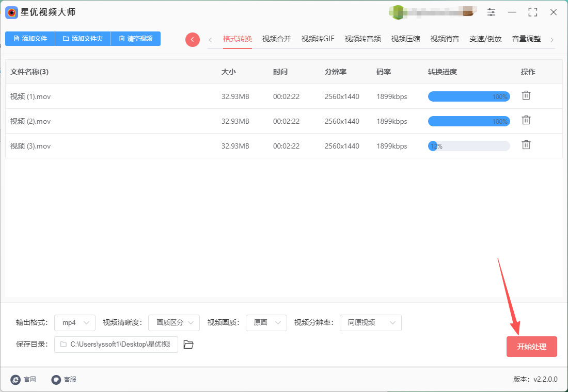The height and width of the screenshot is (392, 568).
Task: Delete 视频 (1).mov with trash icon
Action: (526, 95)
